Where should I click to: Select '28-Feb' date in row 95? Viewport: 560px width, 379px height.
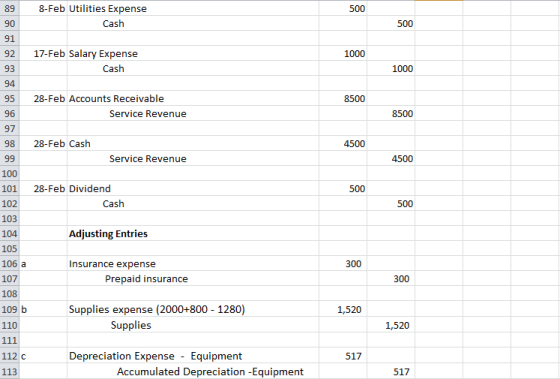point(43,98)
